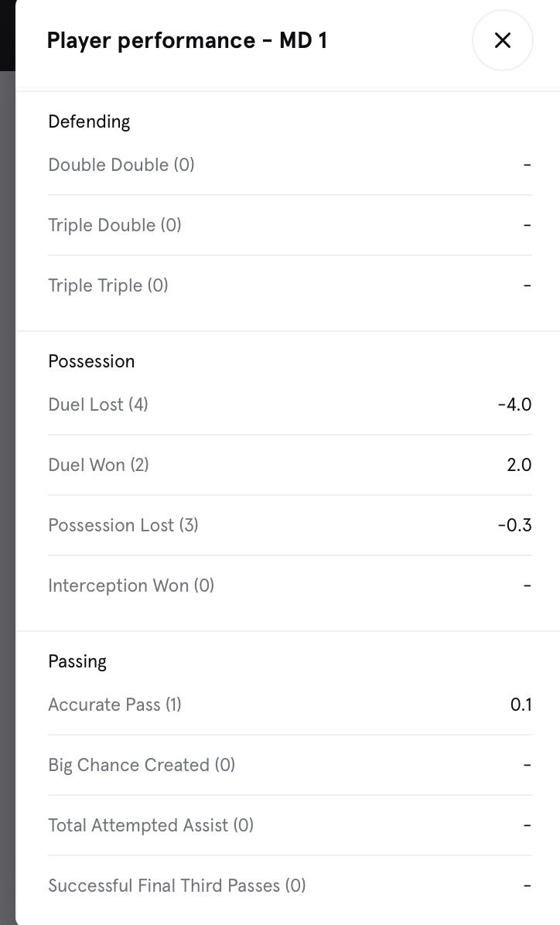Screen dimensions: 560x925
Task: Select the Duel Lost (4) stat
Action: point(98,404)
